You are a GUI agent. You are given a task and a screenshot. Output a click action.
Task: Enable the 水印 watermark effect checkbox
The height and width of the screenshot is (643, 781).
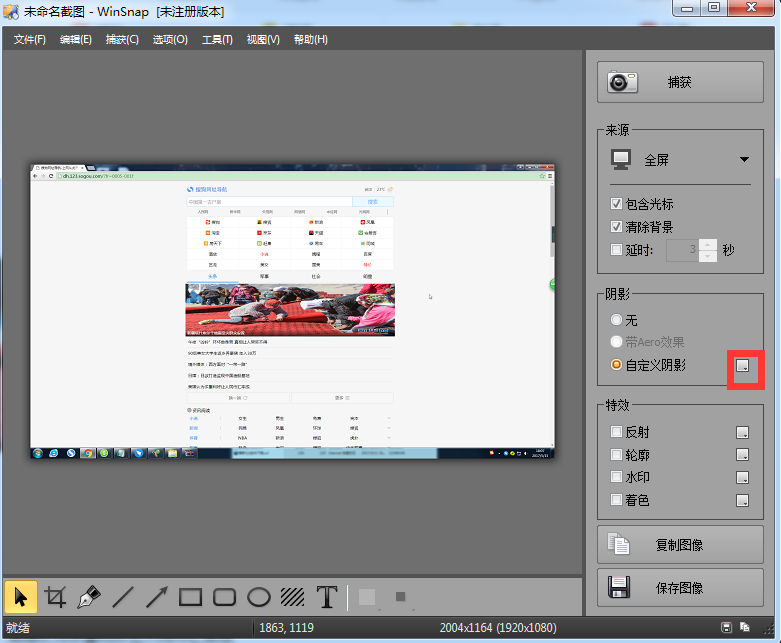617,477
